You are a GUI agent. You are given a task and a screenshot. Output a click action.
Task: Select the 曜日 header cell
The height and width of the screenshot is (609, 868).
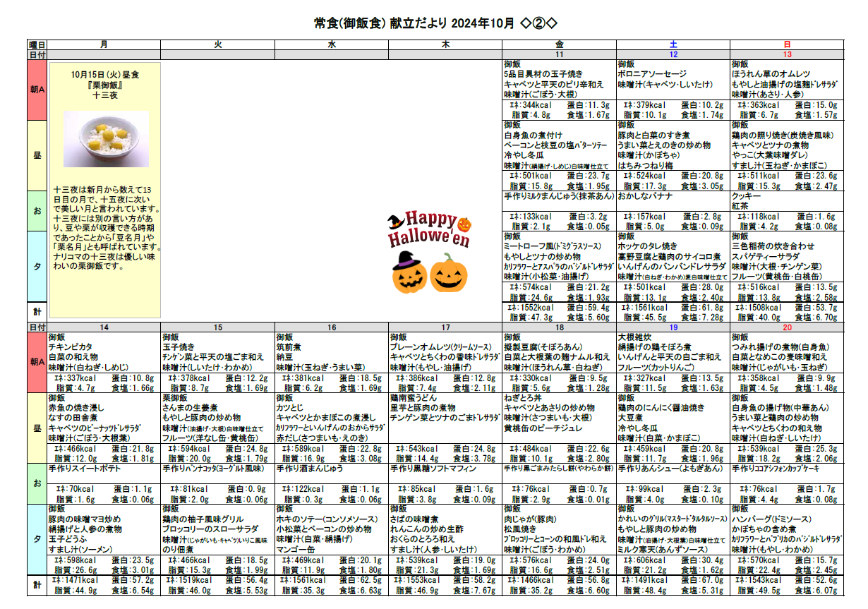click(37, 44)
